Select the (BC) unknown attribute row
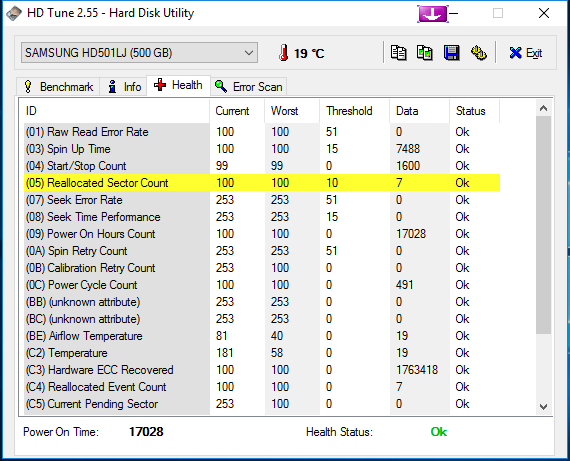This screenshot has width=570, height=461. tap(262, 319)
